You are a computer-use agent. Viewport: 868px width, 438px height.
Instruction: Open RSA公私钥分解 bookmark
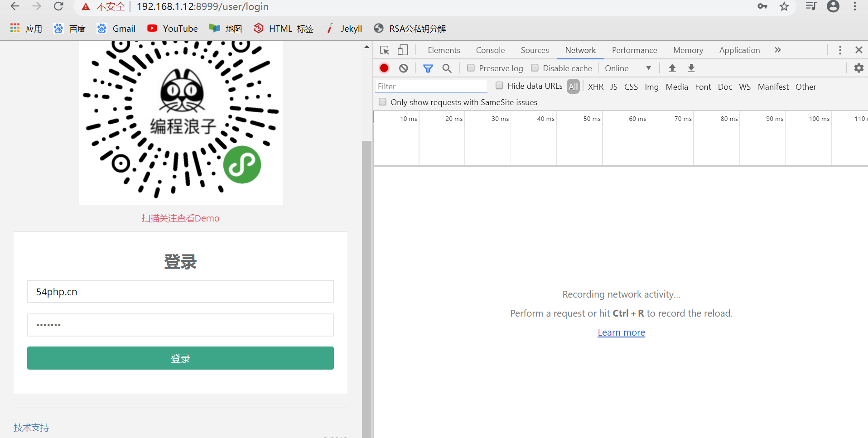[410, 29]
